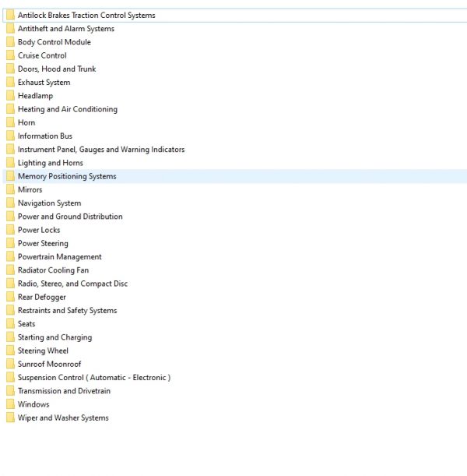
Task: Select the 'Cruise Control' folder name
Action: coord(42,55)
